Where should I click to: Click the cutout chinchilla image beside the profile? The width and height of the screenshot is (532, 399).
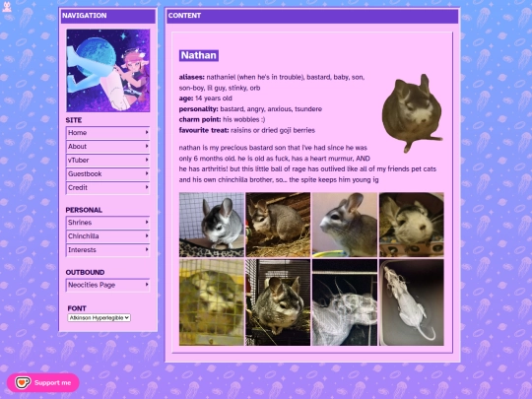pyautogui.click(x=412, y=113)
